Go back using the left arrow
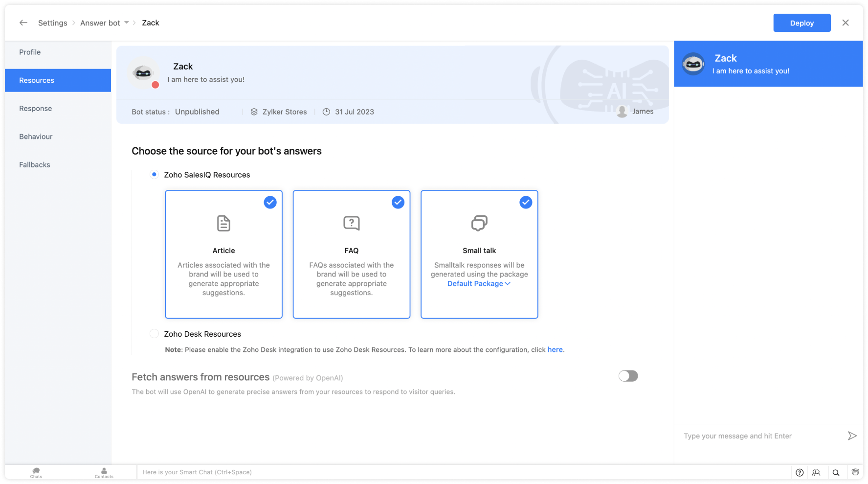868x484 pixels. click(x=23, y=23)
